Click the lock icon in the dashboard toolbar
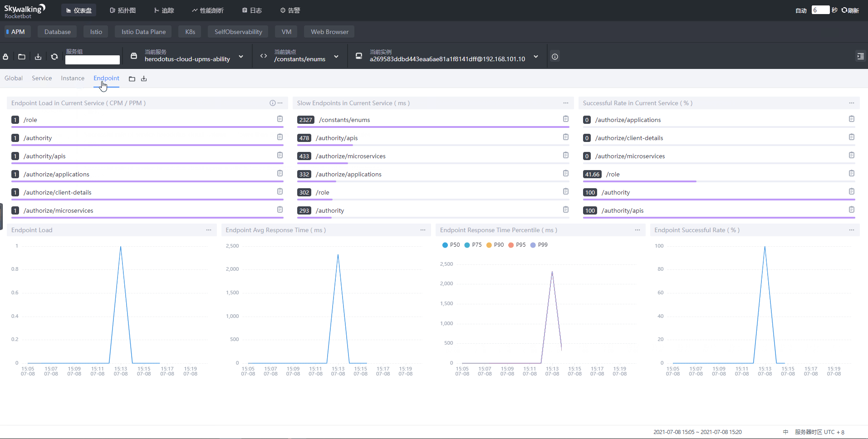 tap(6, 57)
